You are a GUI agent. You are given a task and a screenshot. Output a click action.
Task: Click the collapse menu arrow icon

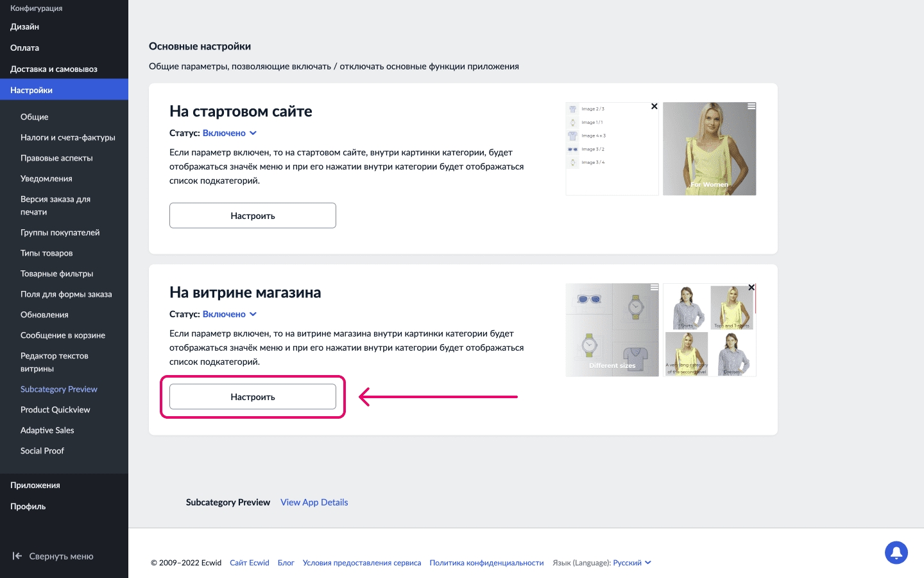coord(17,556)
